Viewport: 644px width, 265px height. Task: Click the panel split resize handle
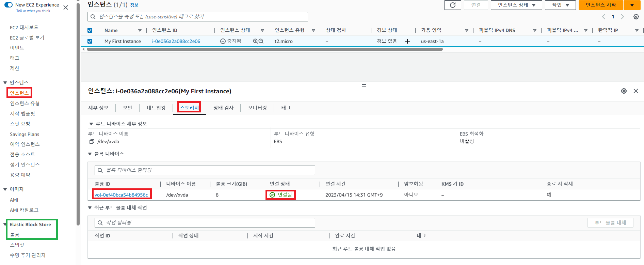click(x=364, y=85)
